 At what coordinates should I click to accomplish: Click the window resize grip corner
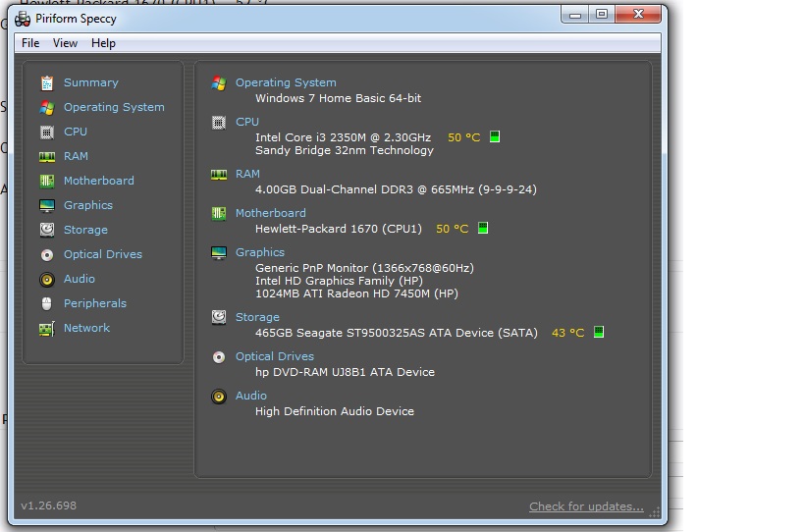(655, 512)
